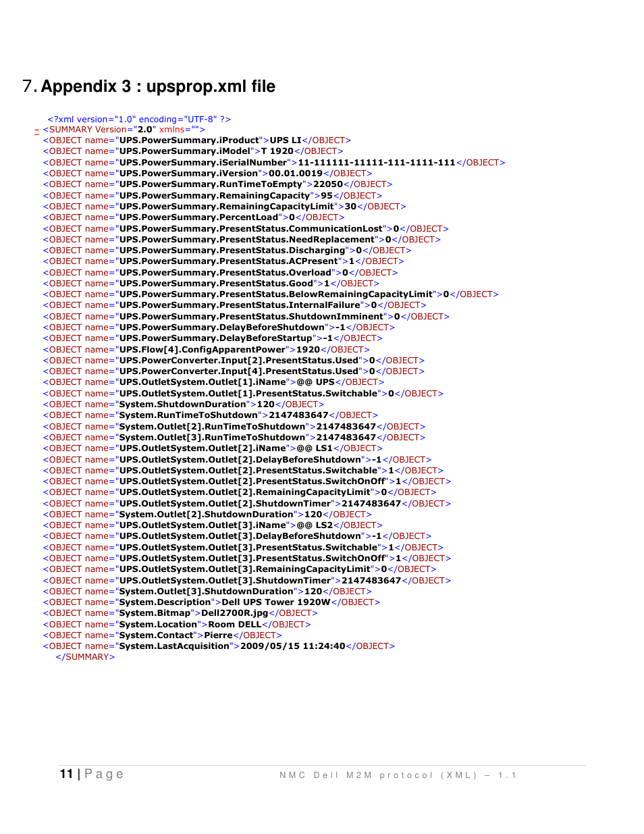Select the BelowRemainingCapacityLimit line
This screenshot has height=834, width=644.
(271, 294)
